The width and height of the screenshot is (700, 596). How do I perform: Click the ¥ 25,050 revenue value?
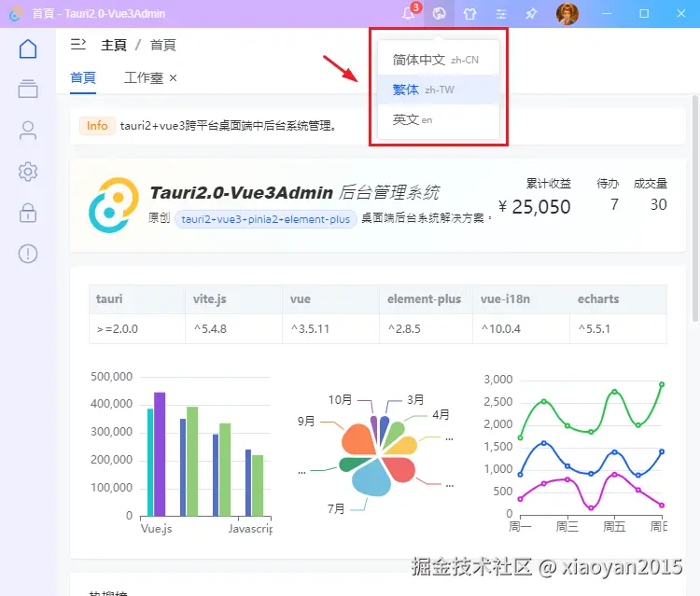pyautogui.click(x=535, y=206)
